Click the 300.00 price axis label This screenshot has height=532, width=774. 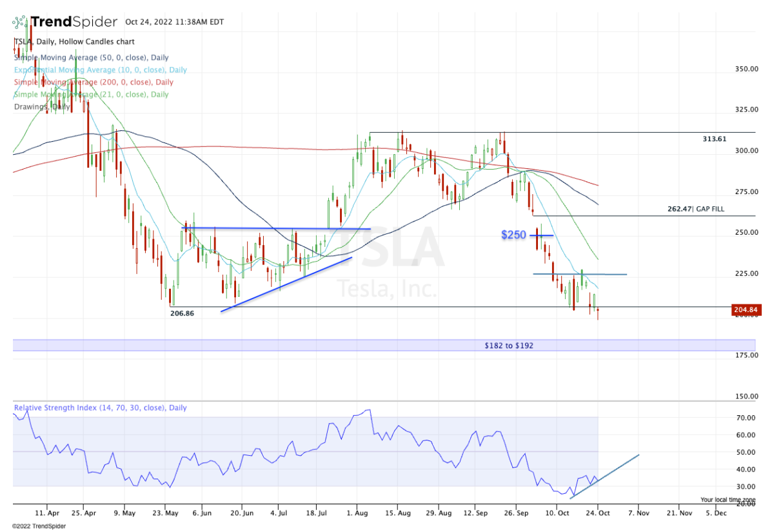click(x=746, y=151)
